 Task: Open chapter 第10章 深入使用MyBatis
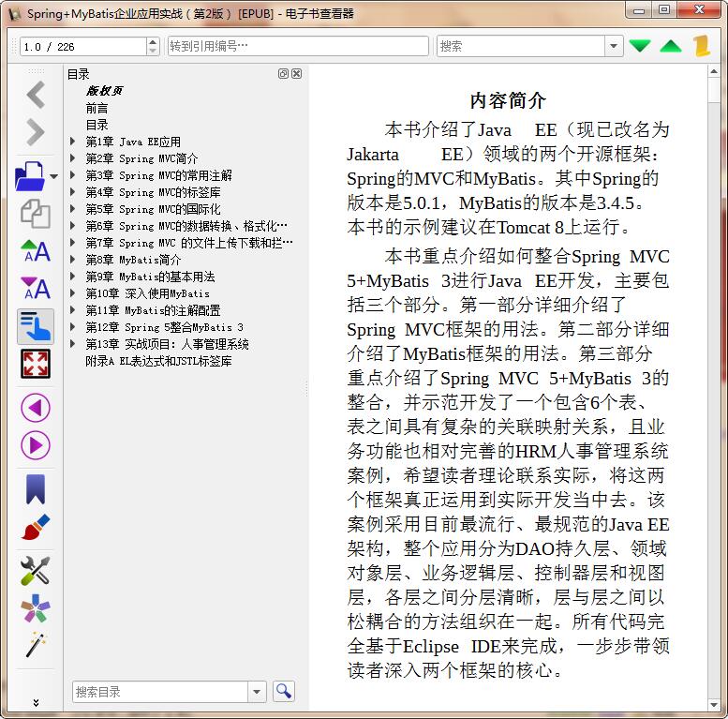147,293
